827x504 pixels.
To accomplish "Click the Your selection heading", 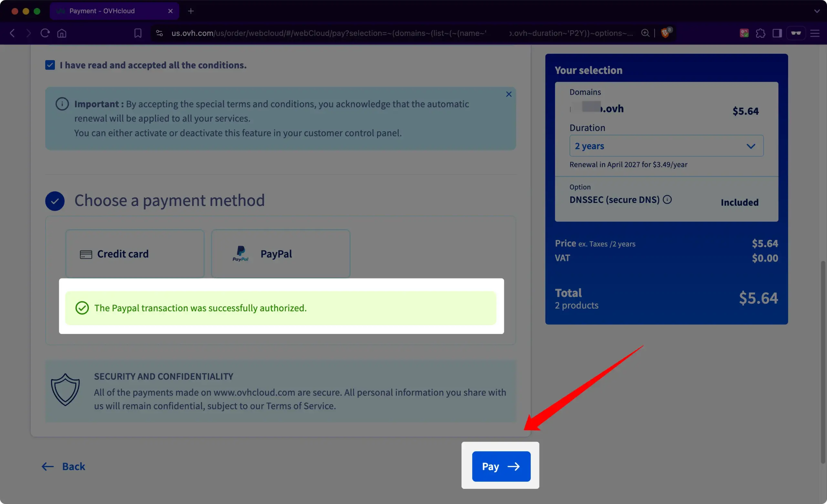I will (588, 70).
